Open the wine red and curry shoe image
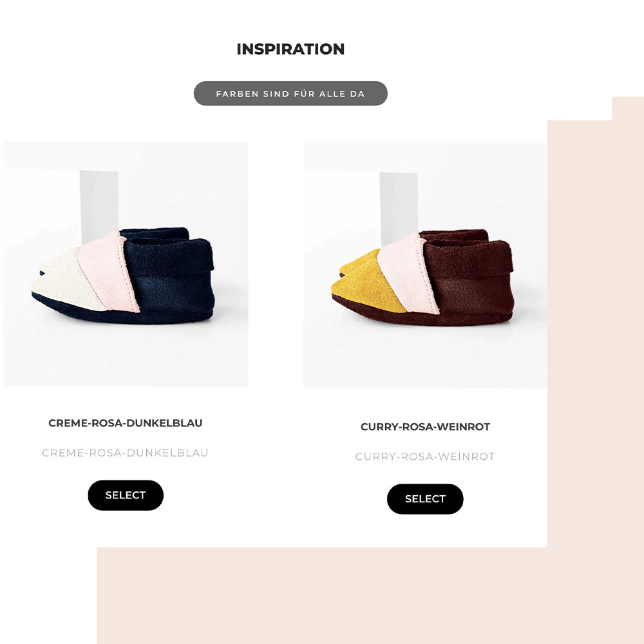This screenshot has width=644, height=644. 425,266
